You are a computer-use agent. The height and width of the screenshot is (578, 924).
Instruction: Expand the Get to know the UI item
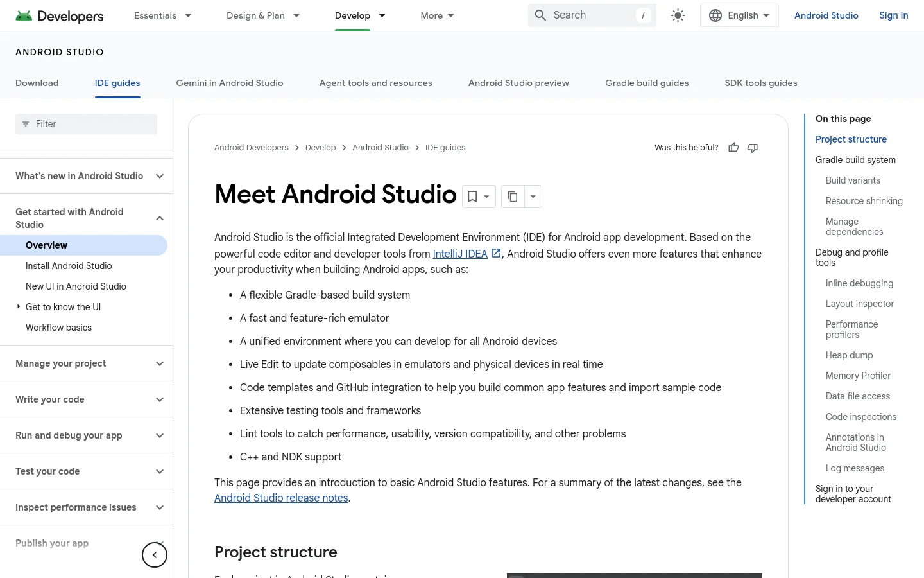tap(19, 307)
